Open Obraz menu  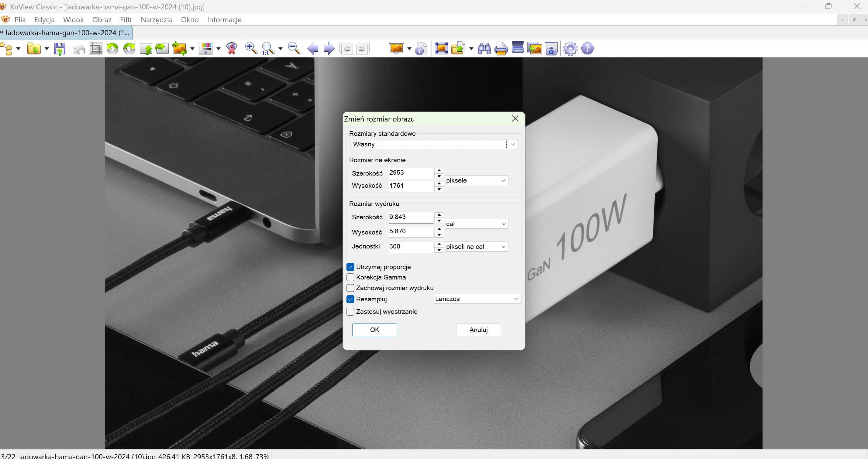pos(102,19)
